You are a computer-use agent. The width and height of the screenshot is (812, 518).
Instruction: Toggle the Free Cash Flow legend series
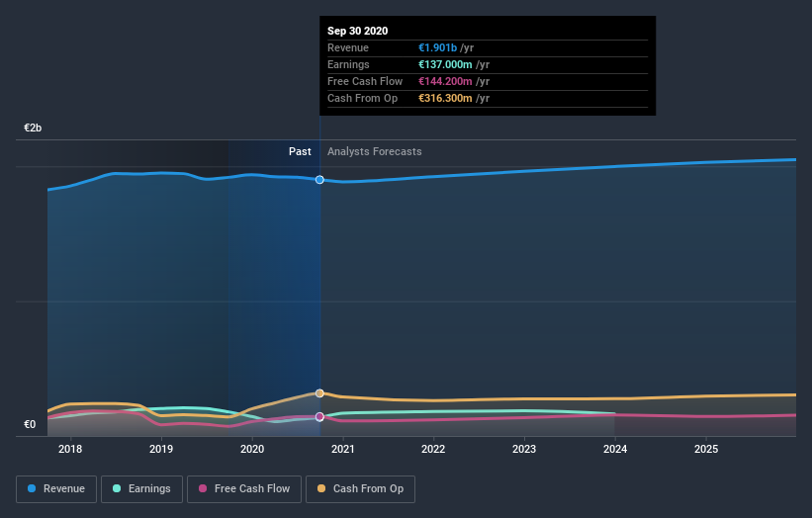(x=244, y=489)
